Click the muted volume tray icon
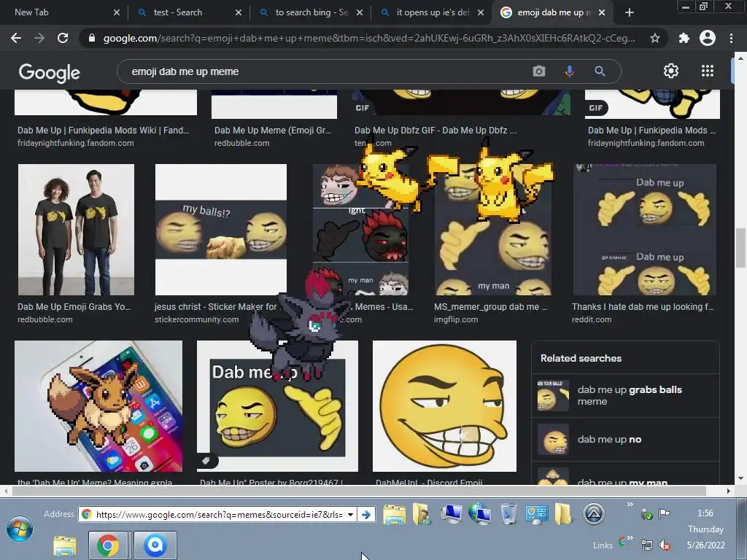The image size is (747, 560). click(x=664, y=545)
